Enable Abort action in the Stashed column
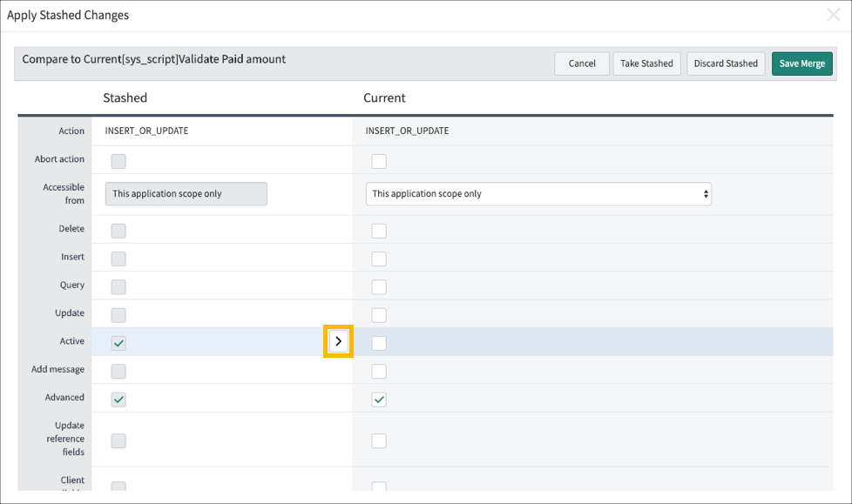The image size is (852, 504). pos(118,161)
